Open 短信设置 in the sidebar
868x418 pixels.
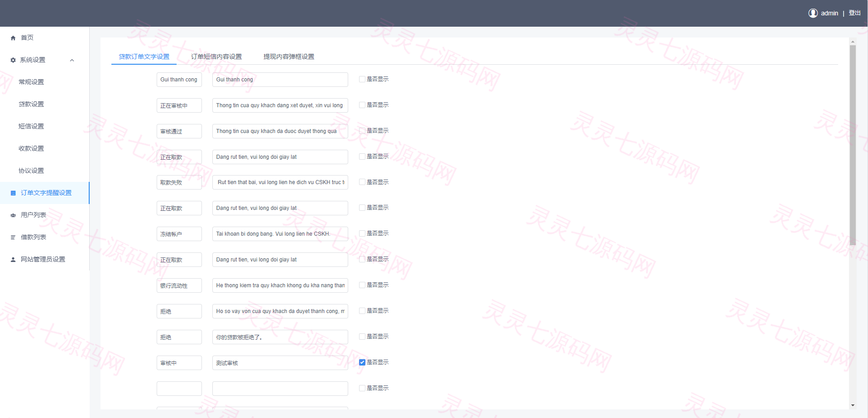[x=31, y=126]
